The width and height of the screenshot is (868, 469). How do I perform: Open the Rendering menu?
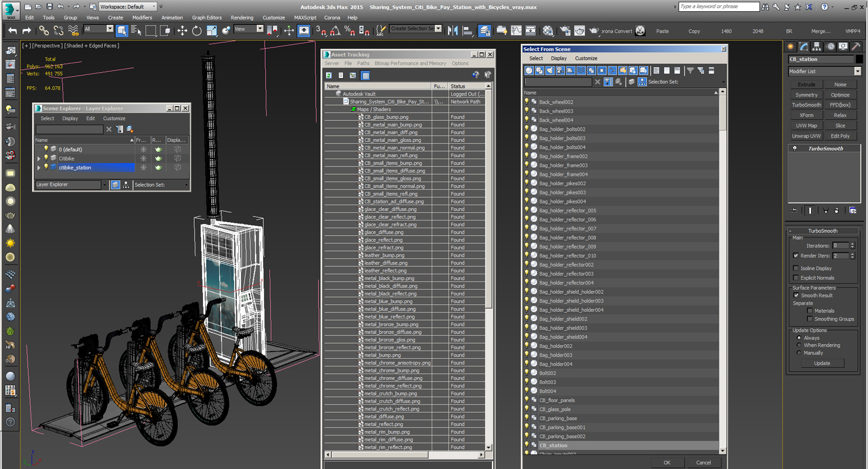(x=242, y=18)
